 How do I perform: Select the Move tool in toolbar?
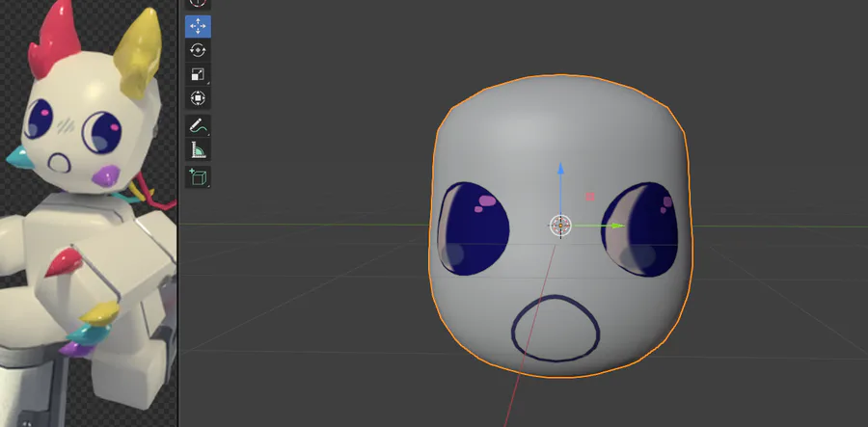click(198, 26)
